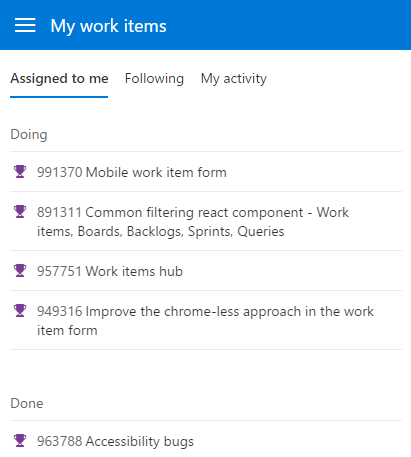This screenshot has width=411, height=457.
Task: Click trophy icon next to Work items hub
Action: pos(20,271)
